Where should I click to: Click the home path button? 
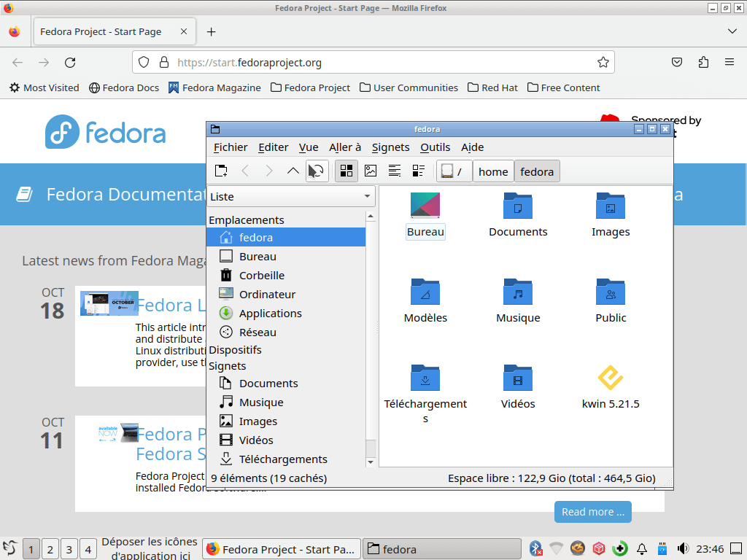[x=493, y=171]
